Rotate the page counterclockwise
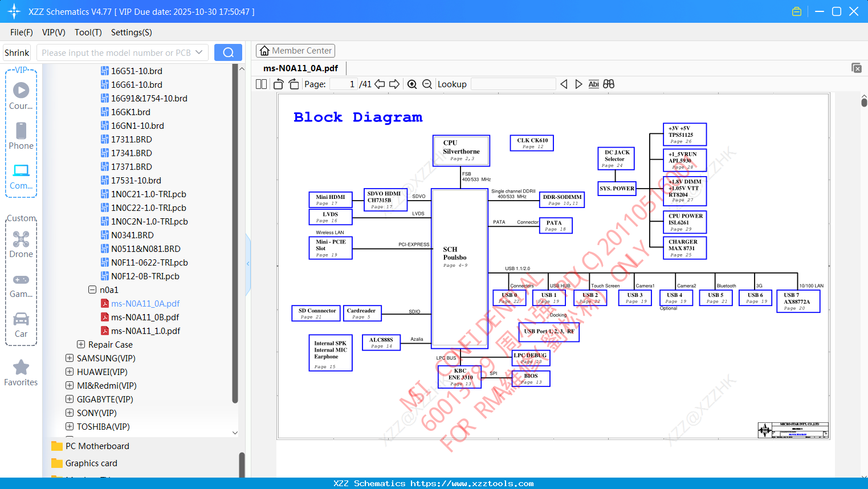The image size is (868, 489). click(x=279, y=84)
